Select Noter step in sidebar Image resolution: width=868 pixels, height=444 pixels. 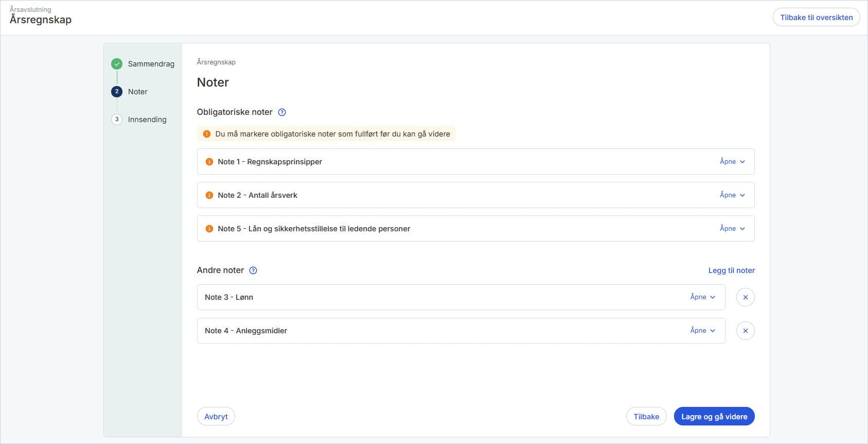click(x=137, y=92)
